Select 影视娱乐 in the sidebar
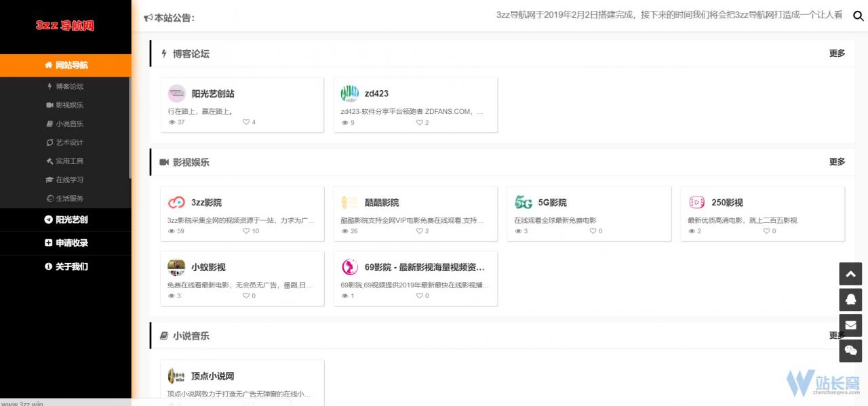This screenshot has width=868, height=406. click(x=65, y=105)
